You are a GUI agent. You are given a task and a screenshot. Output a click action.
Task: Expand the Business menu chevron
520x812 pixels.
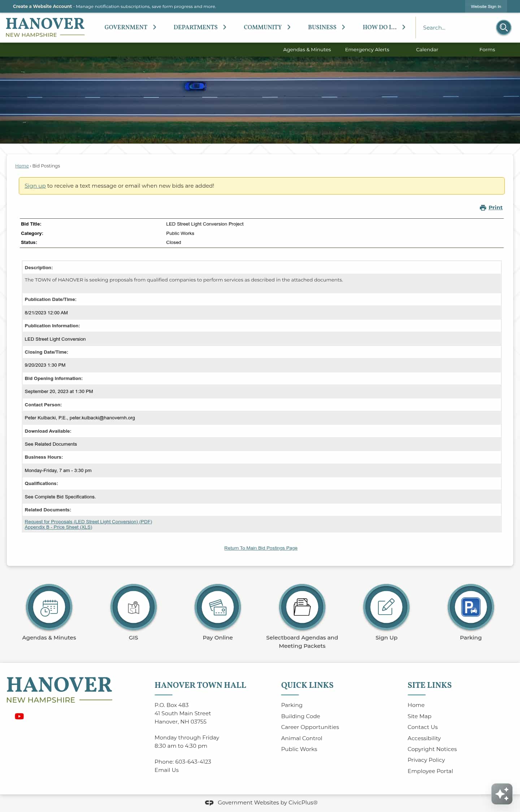click(x=343, y=27)
